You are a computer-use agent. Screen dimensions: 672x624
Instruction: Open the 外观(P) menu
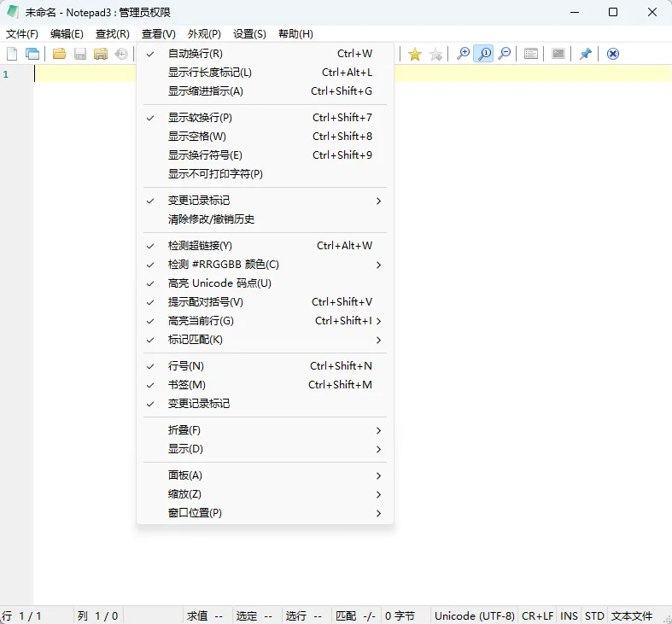click(x=204, y=34)
